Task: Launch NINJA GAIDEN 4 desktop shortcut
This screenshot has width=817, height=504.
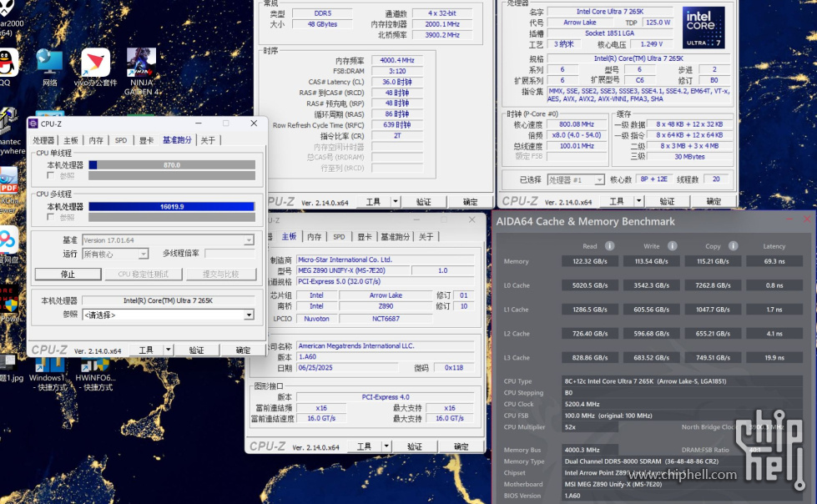Action: coord(141,63)
